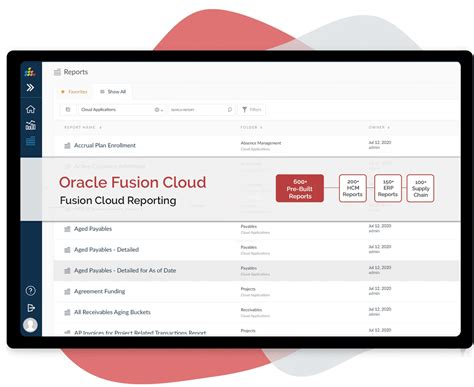Open the Filters button
This screenshot has height=387, width=474.
coord(252,109)
